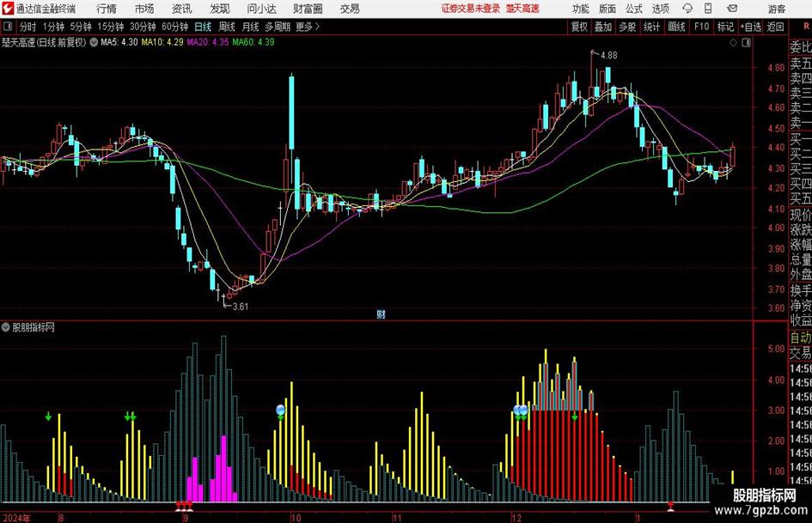
Task: Open the 选项 menu
Action: [660, 9]
